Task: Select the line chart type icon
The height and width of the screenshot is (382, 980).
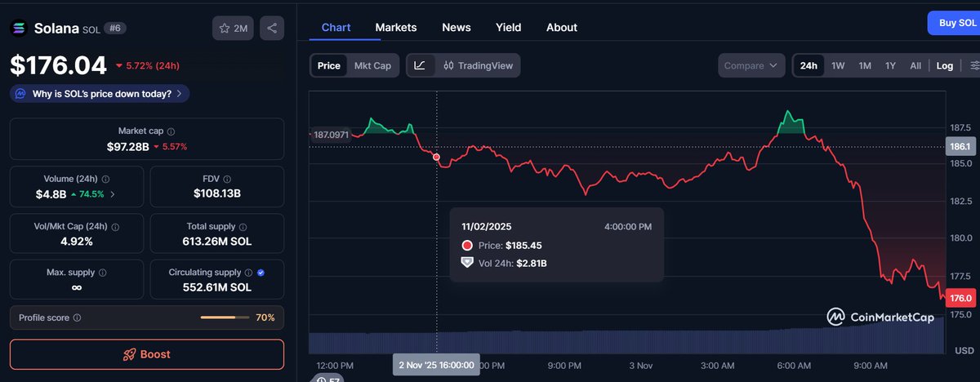Action: click(x=420, y=65)
